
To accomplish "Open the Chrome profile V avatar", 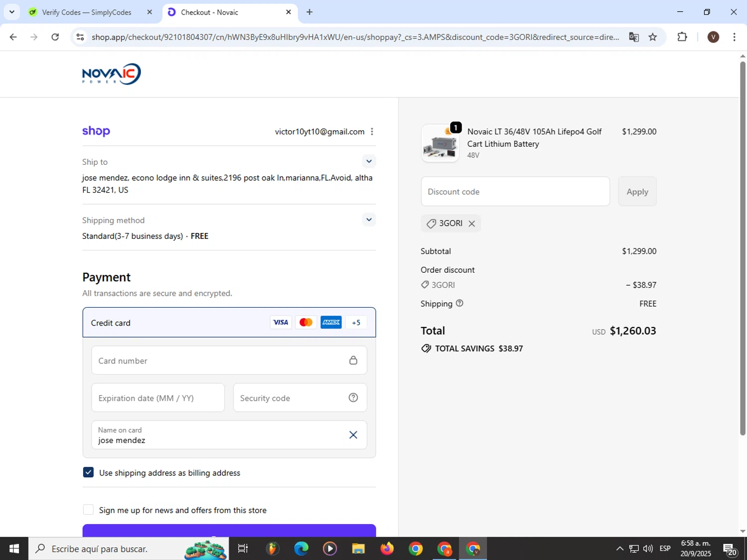I will 713,37.
